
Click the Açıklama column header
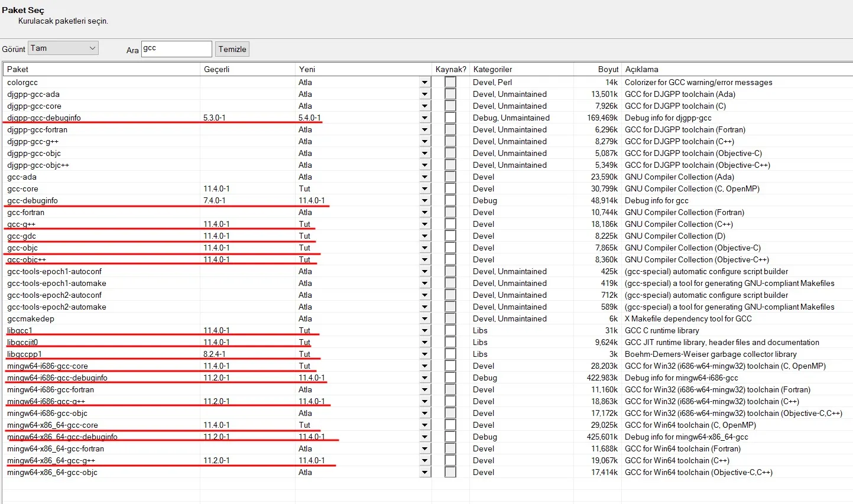point(737,69)
